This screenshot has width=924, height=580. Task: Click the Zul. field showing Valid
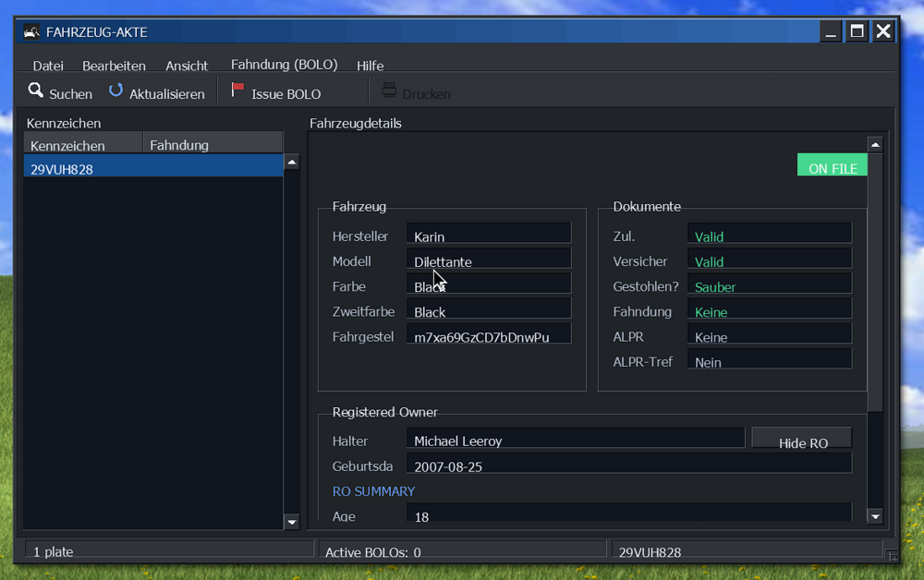tap(770, 235)
